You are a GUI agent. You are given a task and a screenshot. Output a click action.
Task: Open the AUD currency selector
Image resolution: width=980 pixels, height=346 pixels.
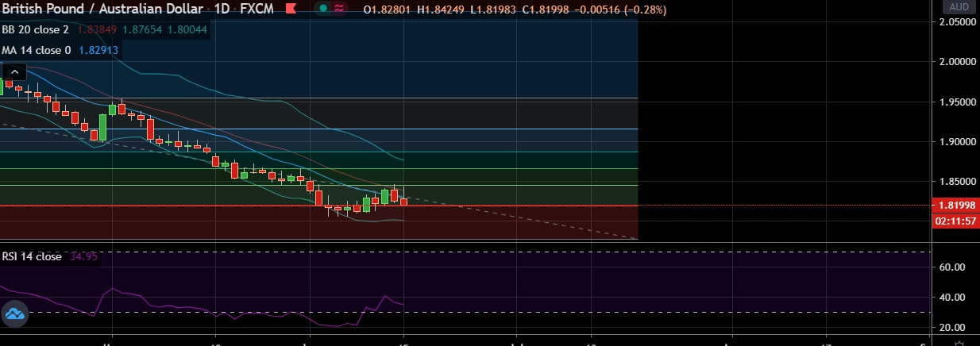959,7
